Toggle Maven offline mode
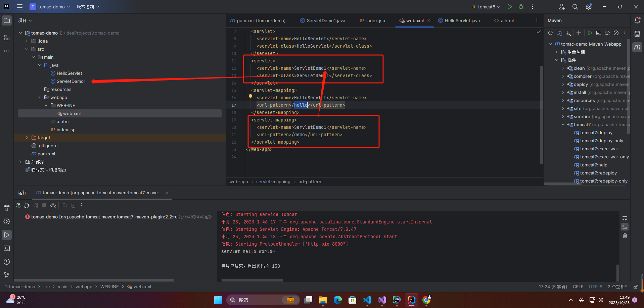The image size is (644, 308). [x=607, y=33]
